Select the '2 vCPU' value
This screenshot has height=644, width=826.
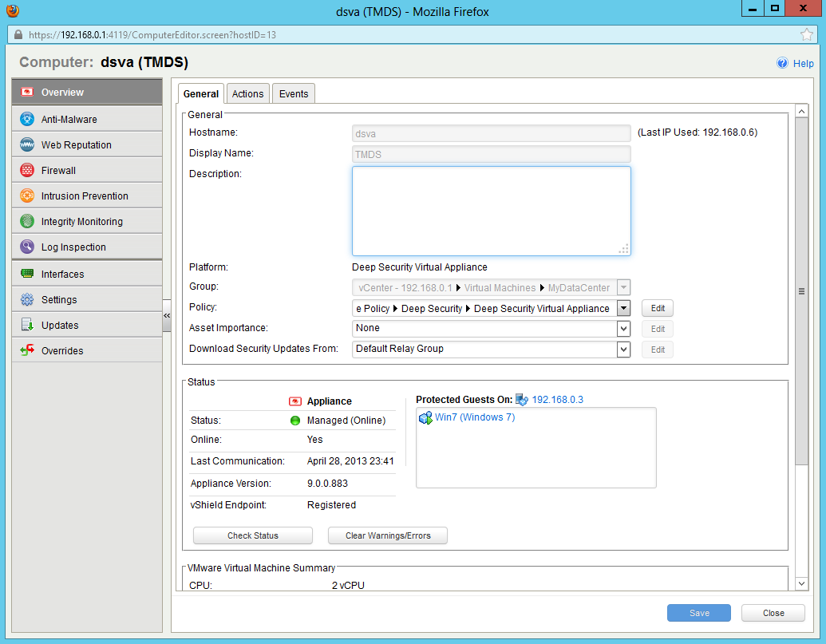[x=348, y=585]
